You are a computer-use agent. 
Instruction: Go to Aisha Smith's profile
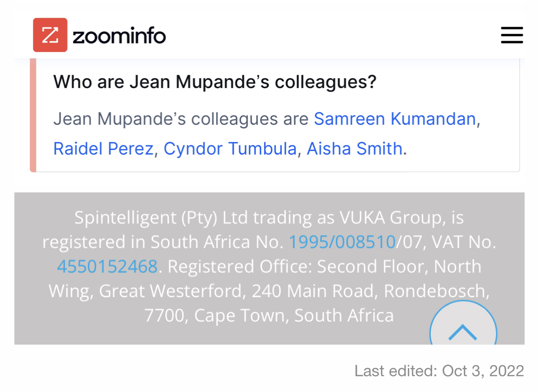tap(354, 148)
